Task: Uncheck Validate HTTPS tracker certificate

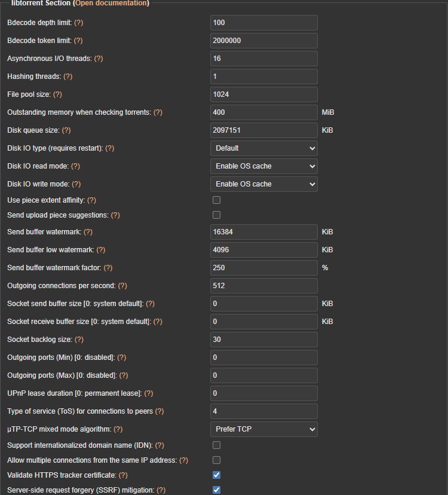Action: (x=216, y=475)
